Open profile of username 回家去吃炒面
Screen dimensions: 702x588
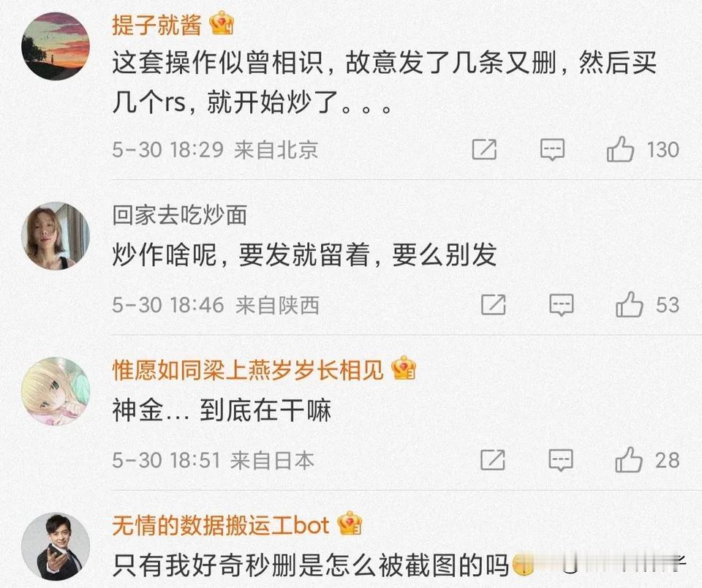180,216
